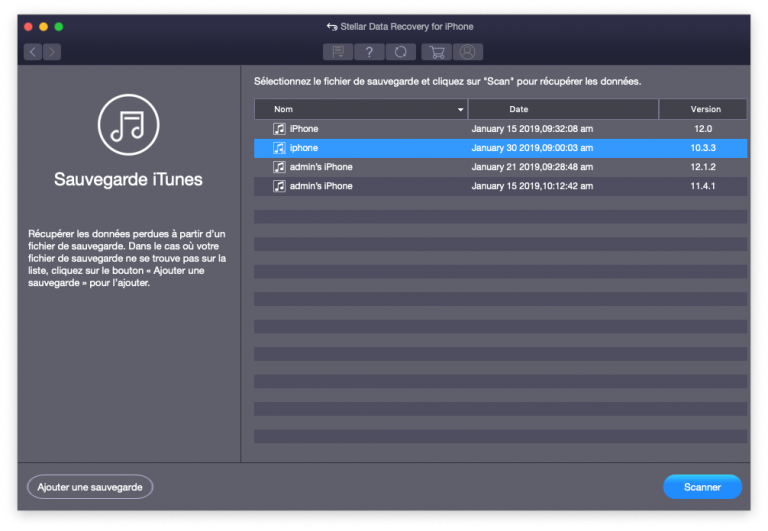Select the iPhone backup name in first row
The width and height of the screenshot is (768, 531).
click(304, 129)
